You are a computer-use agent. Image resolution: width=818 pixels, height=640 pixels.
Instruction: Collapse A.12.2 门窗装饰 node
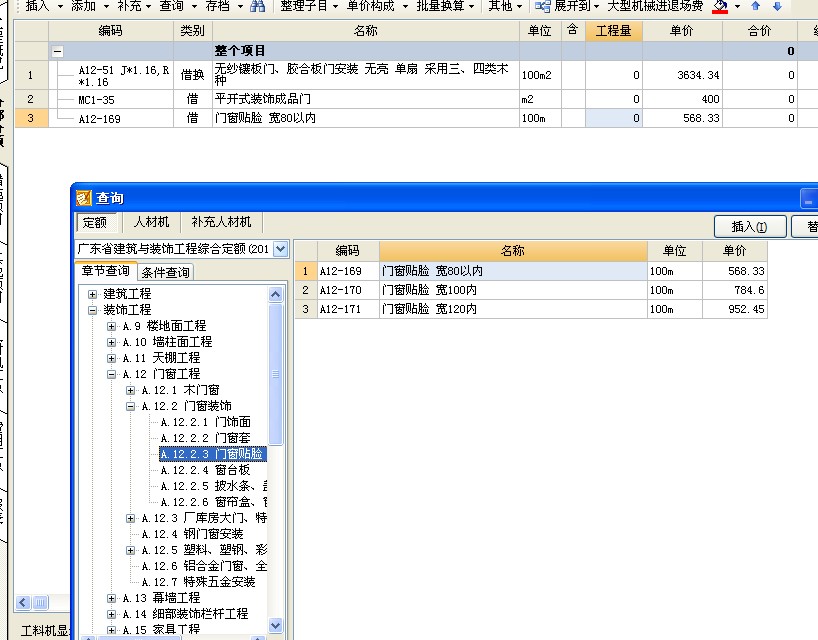[130, 407]
